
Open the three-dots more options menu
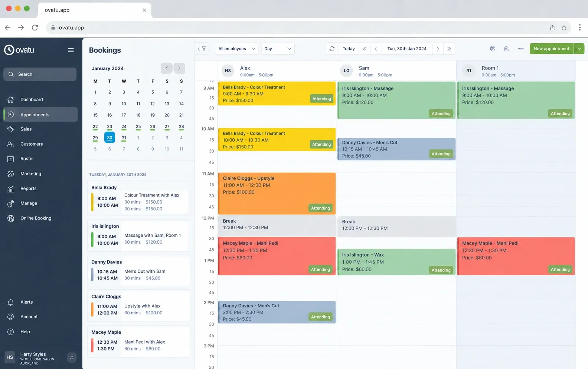click(x=521, y=49)
